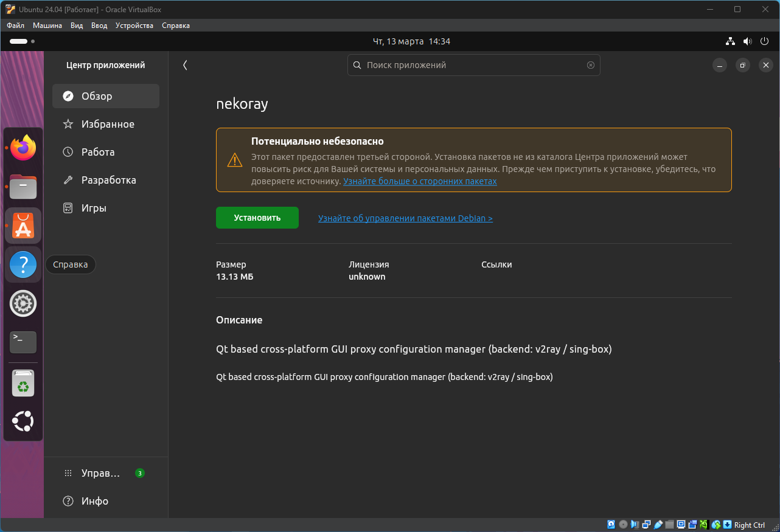Open the Избранное category
The width and height of the screenshot is (780, 532).
pyautogui.click(x=106, y=124)
